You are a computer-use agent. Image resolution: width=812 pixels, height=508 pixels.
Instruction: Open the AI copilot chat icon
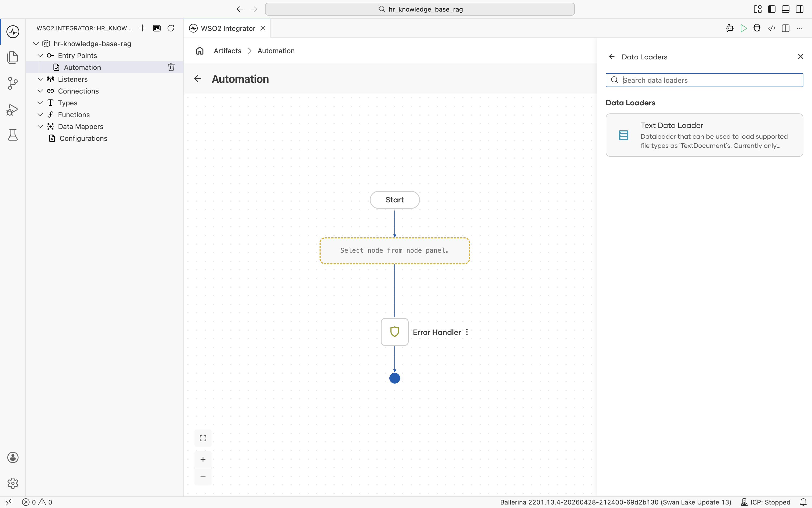point(730,28)
